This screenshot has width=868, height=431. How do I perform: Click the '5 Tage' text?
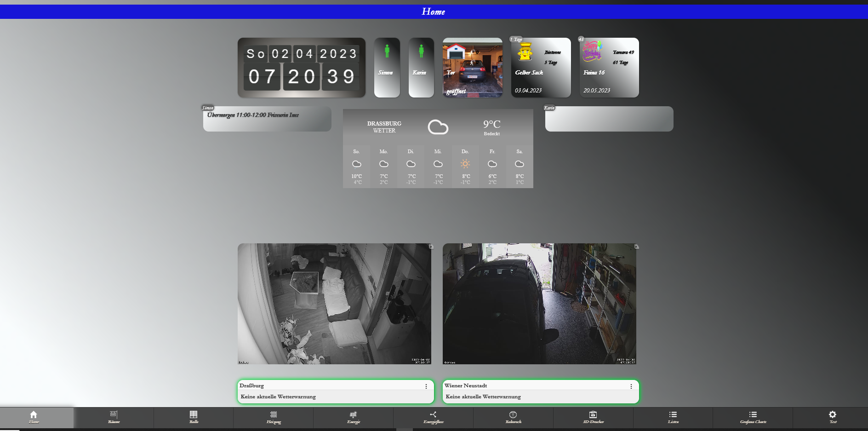pos(551,63)
